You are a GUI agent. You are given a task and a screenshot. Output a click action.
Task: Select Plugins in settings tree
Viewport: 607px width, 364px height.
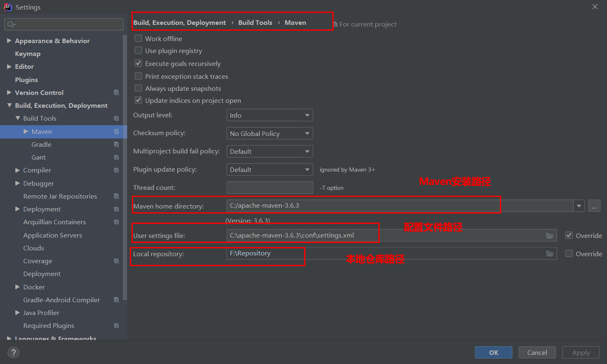click(x=27, y=80)
